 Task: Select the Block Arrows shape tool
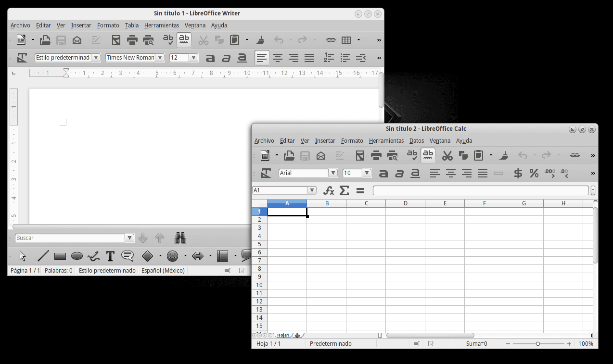click(x=198, y=256)
